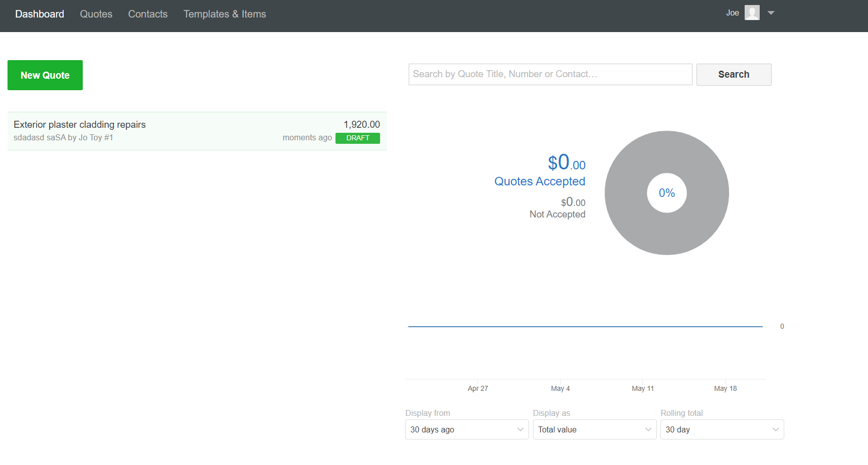The height and width of the screenshot is (465, 868).
Task: Click the Quotes Accepted label
Action: tap(540, 181)
